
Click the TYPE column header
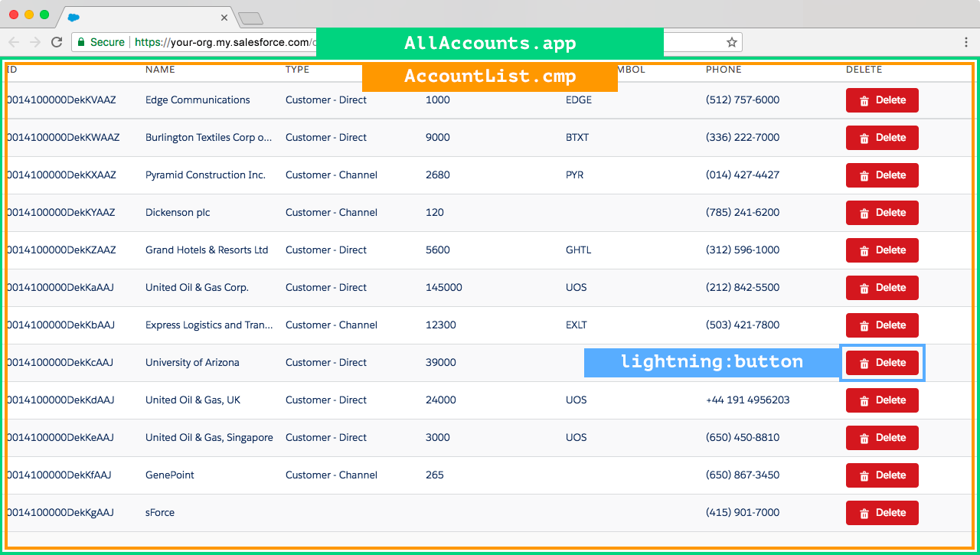(x=297, y=70)
